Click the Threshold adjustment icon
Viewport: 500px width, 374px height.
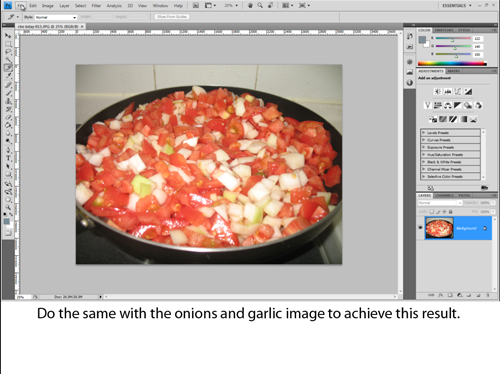pos(453,119)
